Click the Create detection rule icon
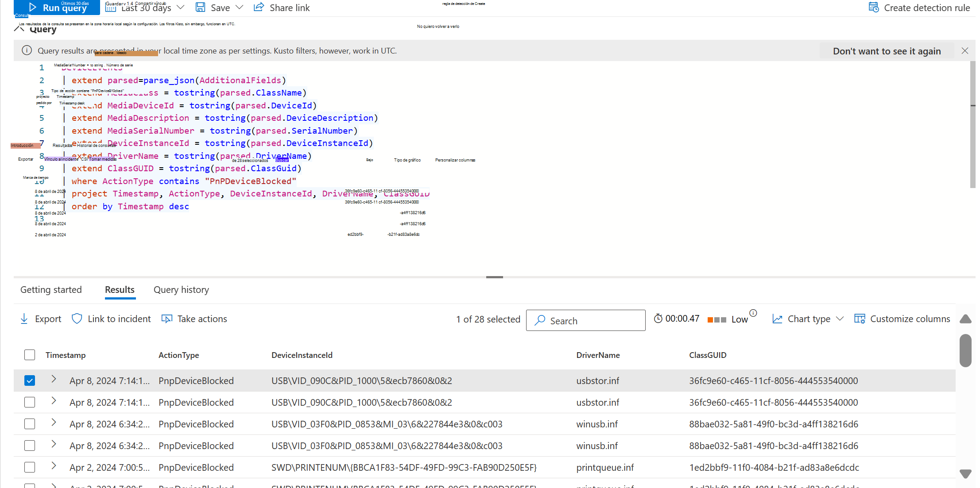The width and height of the screenshot is (980, 488). click(873, 8)
